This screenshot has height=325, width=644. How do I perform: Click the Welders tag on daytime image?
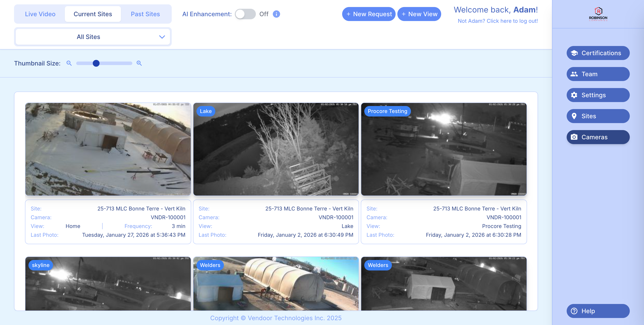(210, 265)
